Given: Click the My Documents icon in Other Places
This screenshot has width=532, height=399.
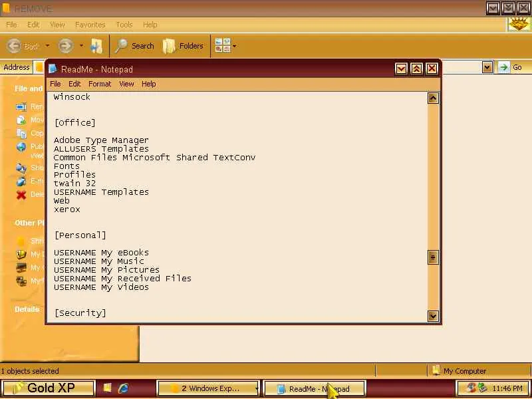Looking at the screenshot, I should 21,255.
